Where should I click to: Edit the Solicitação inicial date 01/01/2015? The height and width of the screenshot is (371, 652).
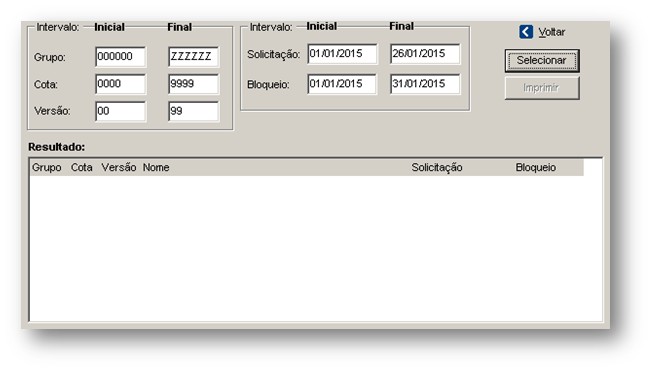[342, 54]
